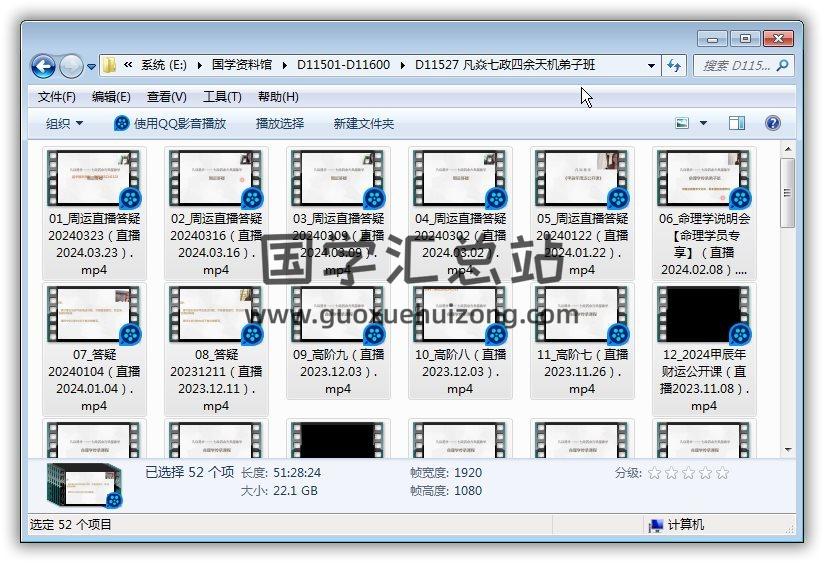This screenshot has height=563, width=824.
Task: Open the 查看(V) menu
Action: point(167,97)
